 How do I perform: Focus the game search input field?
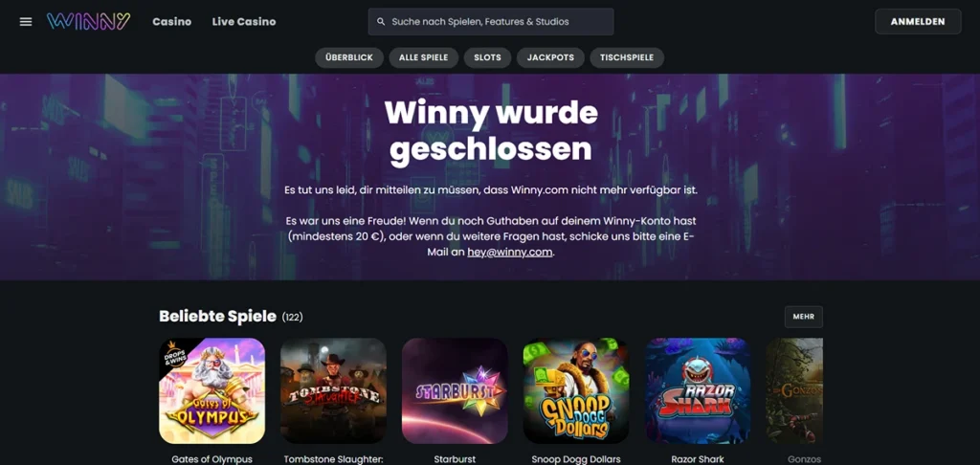(491, 22)
